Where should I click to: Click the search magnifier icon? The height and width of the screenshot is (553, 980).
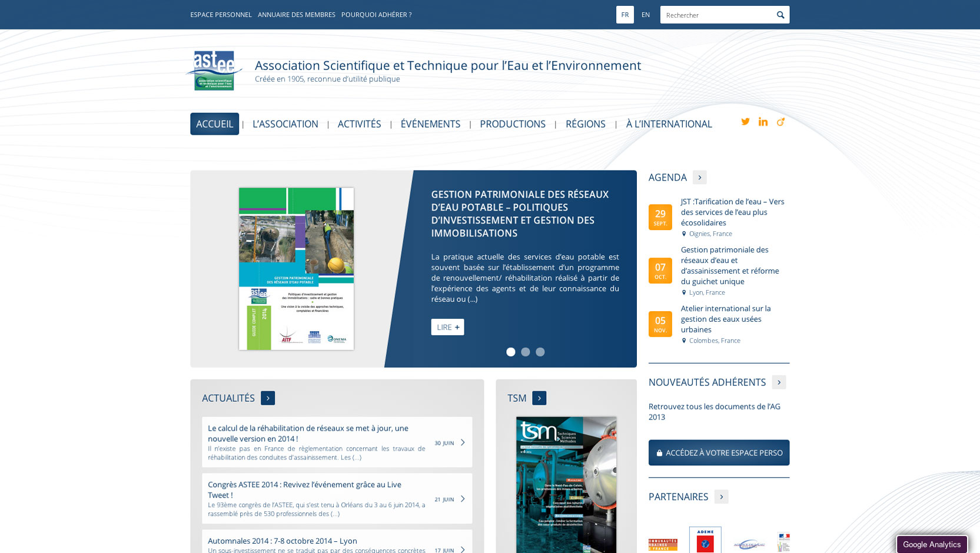click(x=780, y=15)
